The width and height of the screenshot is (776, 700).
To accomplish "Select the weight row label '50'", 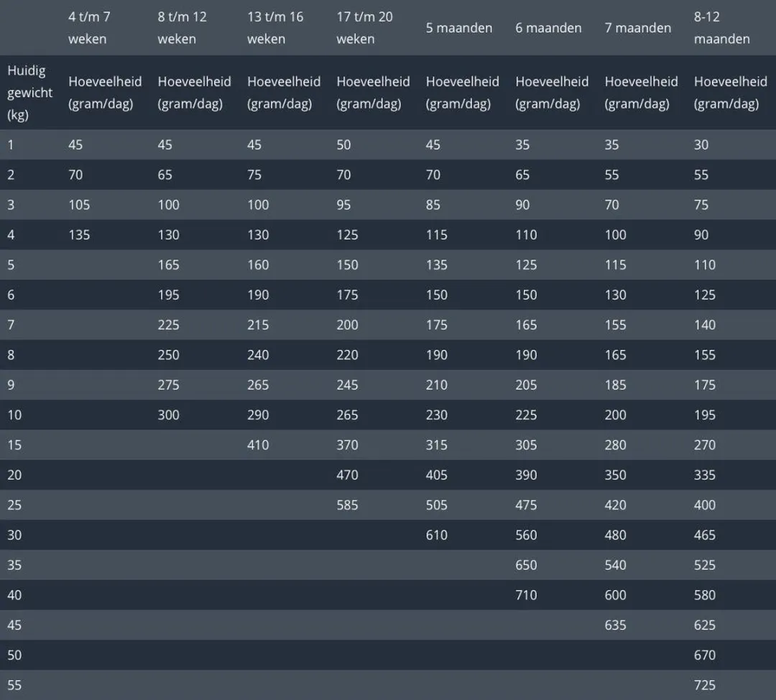I will tap(14, 655).
